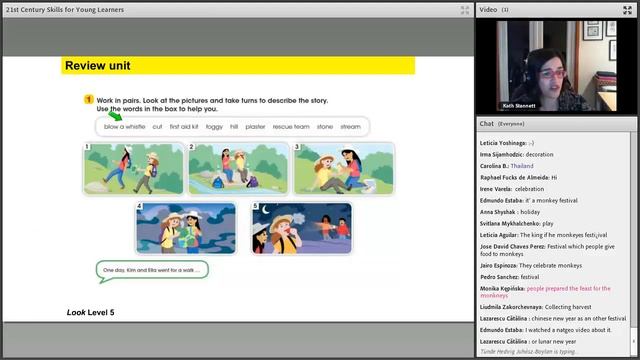Click the word 'hill' in word box
This screenshot has width=640, height=360.
click(234, 127)
